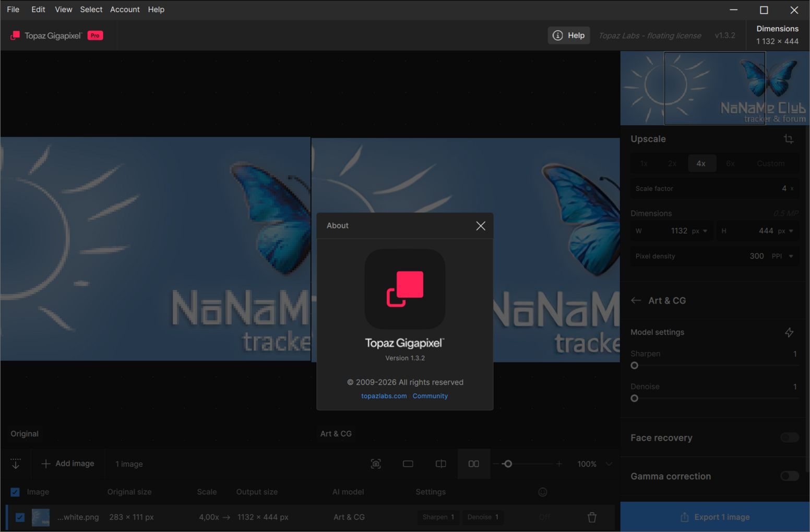Open the PPI pixel density dropdown

[x=783, y=256]
